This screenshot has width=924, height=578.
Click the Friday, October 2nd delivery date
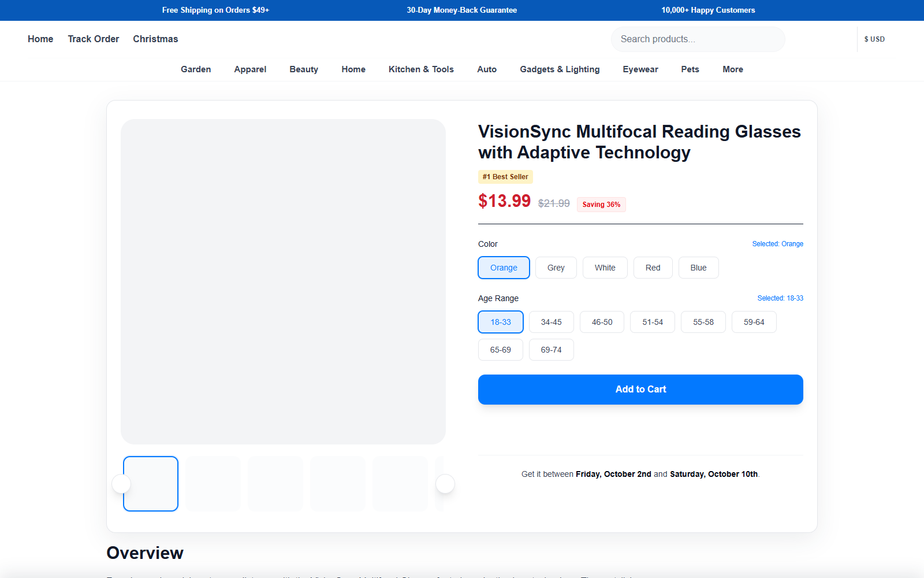tap(613, 474)
